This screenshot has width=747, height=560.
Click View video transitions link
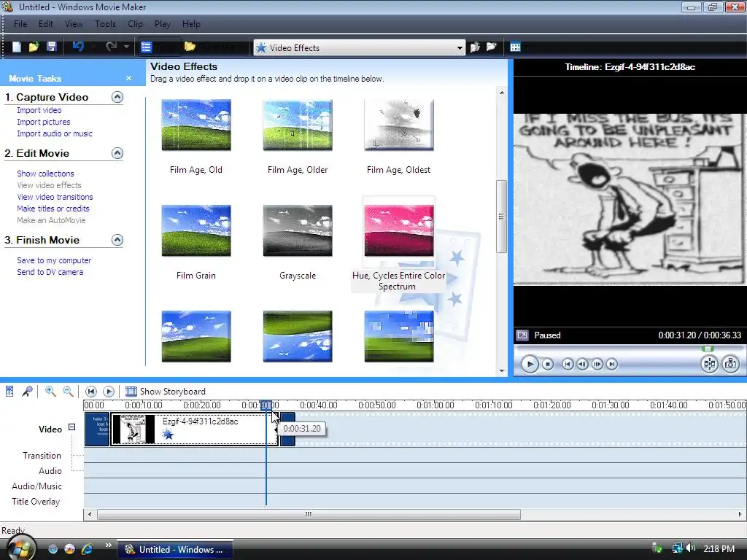(x=55, y=197)
